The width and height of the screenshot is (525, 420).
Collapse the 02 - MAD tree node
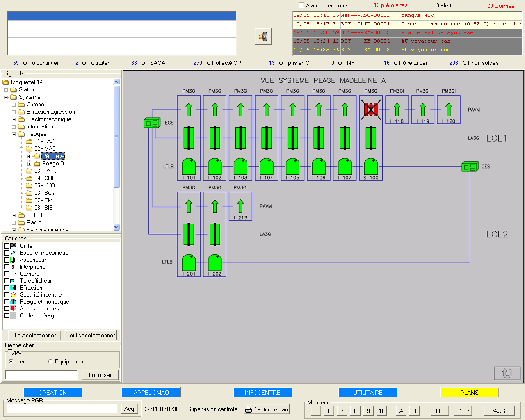(22, 149)
